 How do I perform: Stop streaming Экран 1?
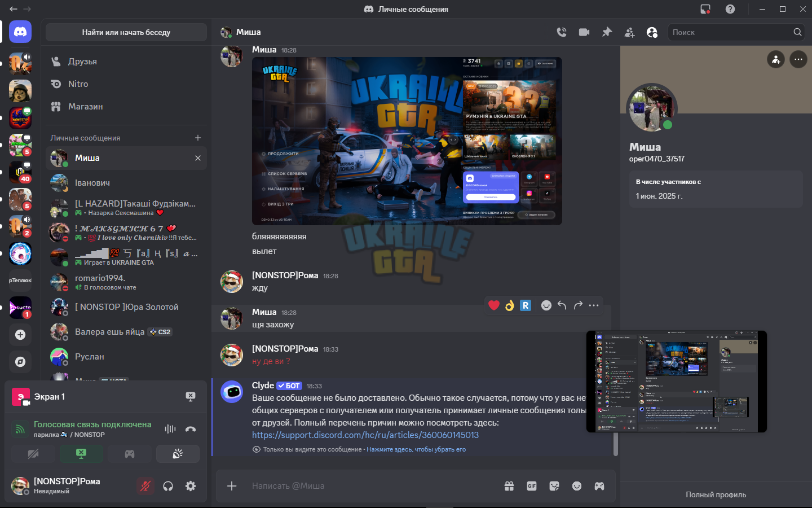click(191, 397)
